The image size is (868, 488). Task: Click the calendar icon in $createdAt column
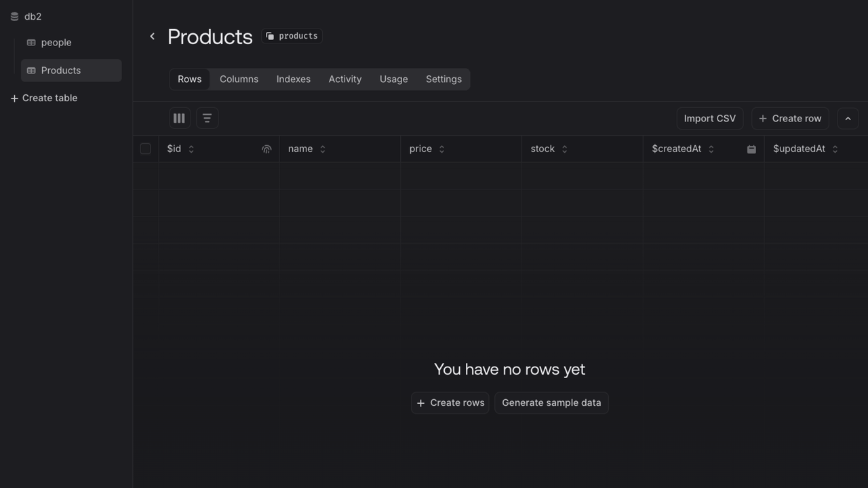click(751, 149)
